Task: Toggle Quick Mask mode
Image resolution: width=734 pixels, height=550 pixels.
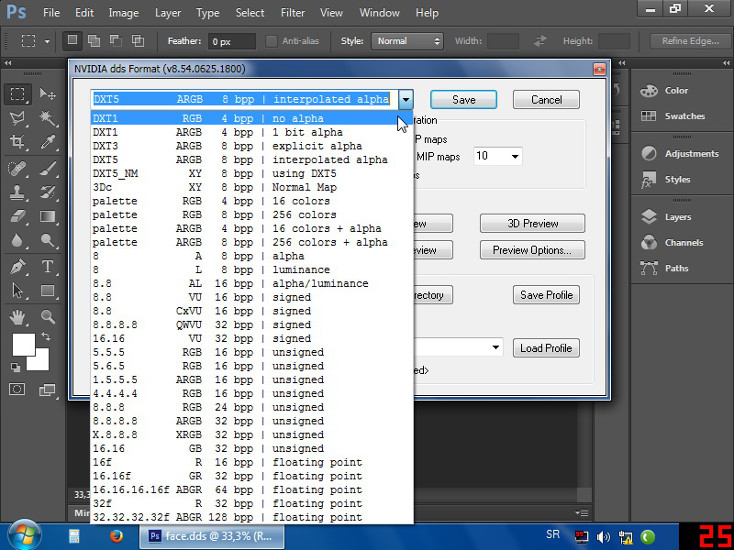Action: pyautogui.click(x=17, y=389)
